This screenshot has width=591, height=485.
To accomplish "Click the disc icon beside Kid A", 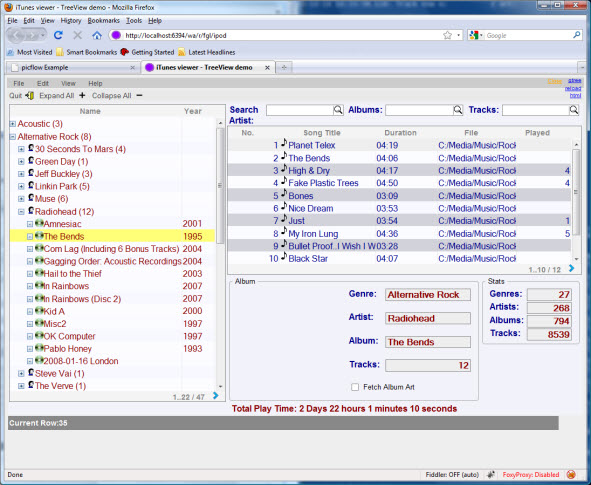I will [x=39, y=310].
